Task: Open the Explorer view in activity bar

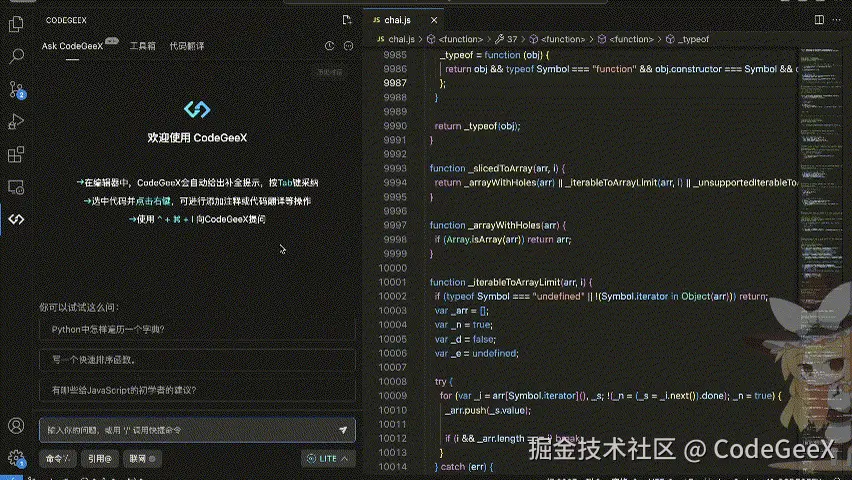Action: (x=16, y=23)
